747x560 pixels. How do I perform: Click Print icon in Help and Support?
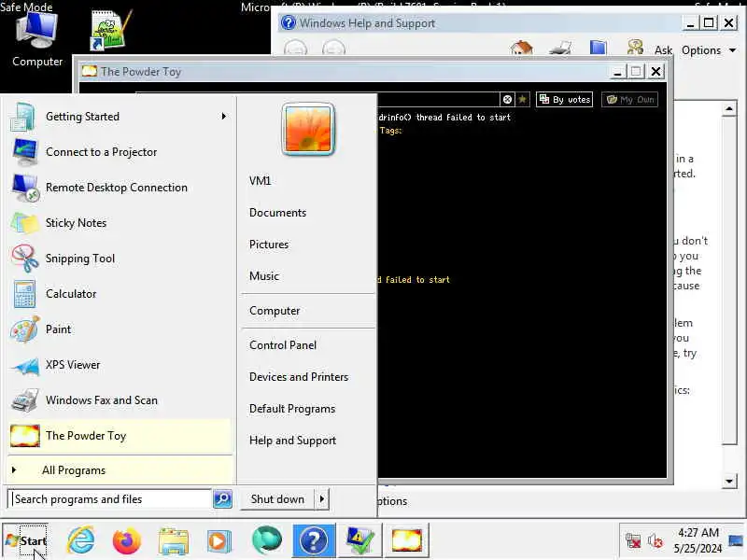point(560,49)
